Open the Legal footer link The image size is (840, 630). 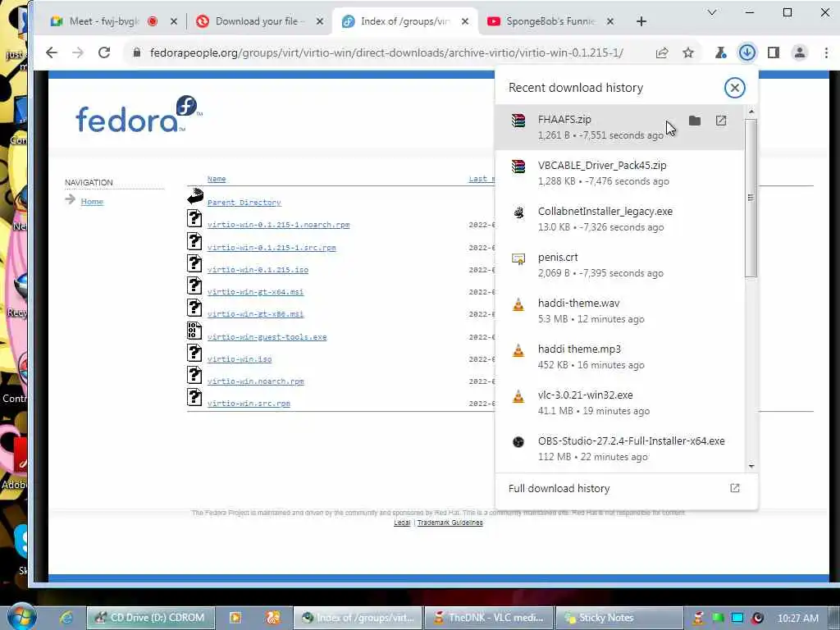coord(402,523)
